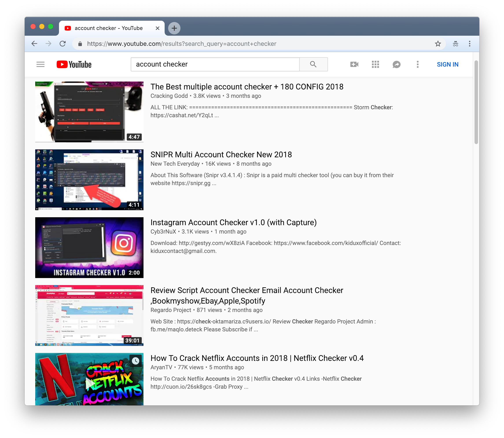This screenshot has height=438, width=504.
Task: Open title Instagram Account Checker v1.0 (with Capture)
Action: 234,223
